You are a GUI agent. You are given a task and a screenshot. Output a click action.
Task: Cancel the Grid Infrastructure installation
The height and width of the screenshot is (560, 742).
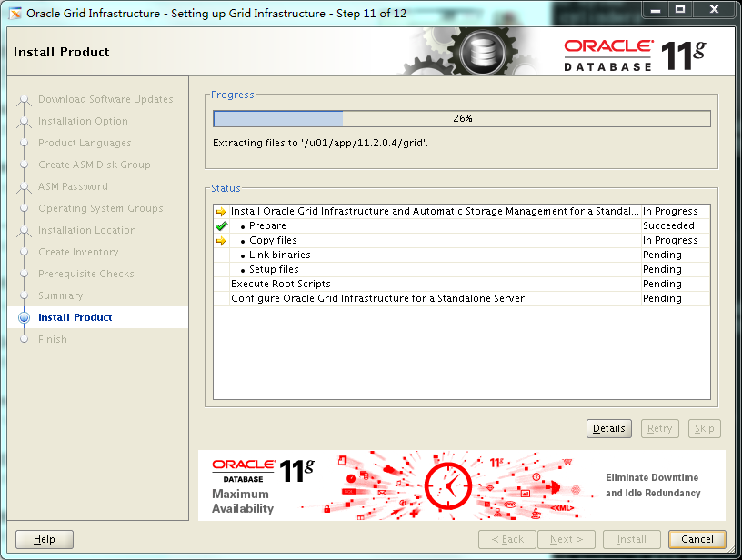coord(697,539)
